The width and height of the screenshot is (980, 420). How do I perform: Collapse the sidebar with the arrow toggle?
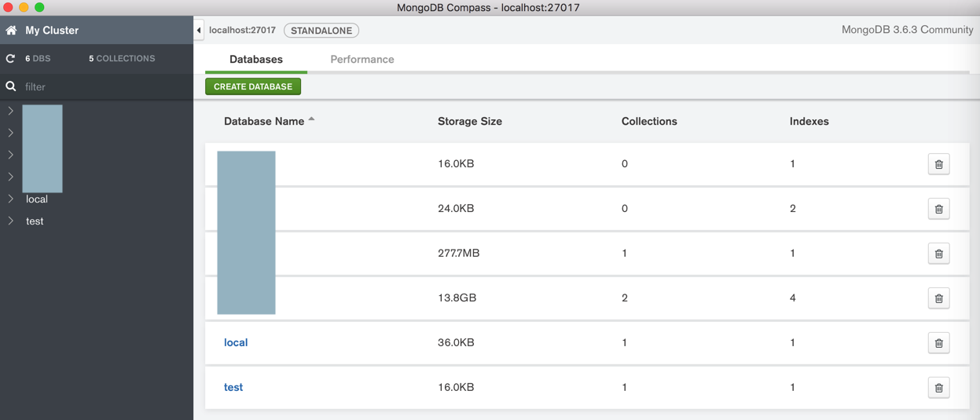point(199,31)
